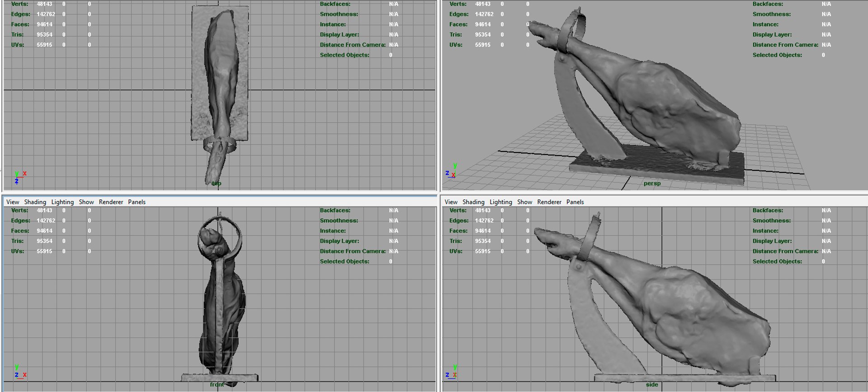Image resolution: width=868 pixels, height=392 pixels.
Task: Click the XYZ axis indicator in the front view
Action: [20, 372]
